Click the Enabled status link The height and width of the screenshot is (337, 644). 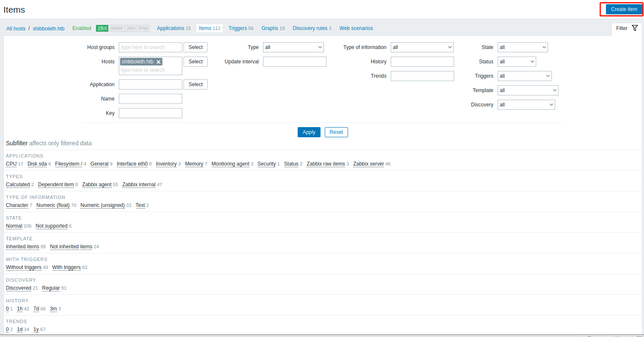click(x=82, y=28)
